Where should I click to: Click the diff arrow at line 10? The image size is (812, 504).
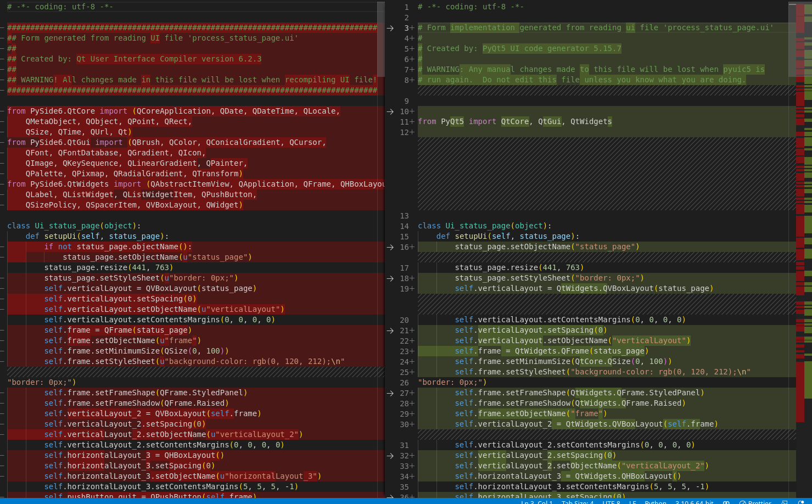tap(390, 111)
